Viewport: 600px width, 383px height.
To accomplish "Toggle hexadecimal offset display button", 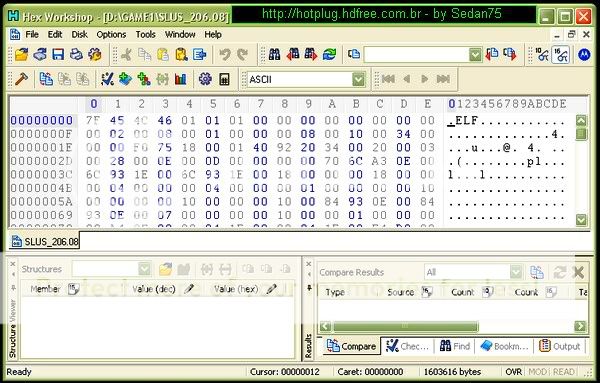I will pos(561,55).
